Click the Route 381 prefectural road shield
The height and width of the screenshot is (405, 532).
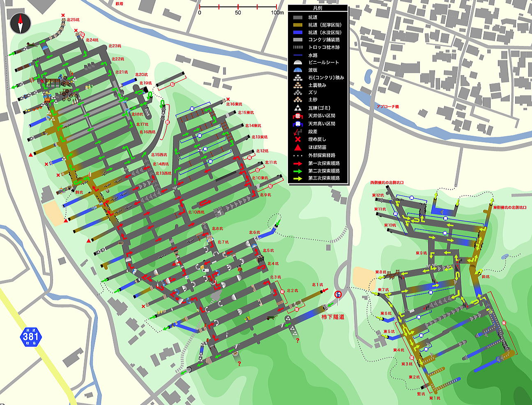[x=30, y=337]
